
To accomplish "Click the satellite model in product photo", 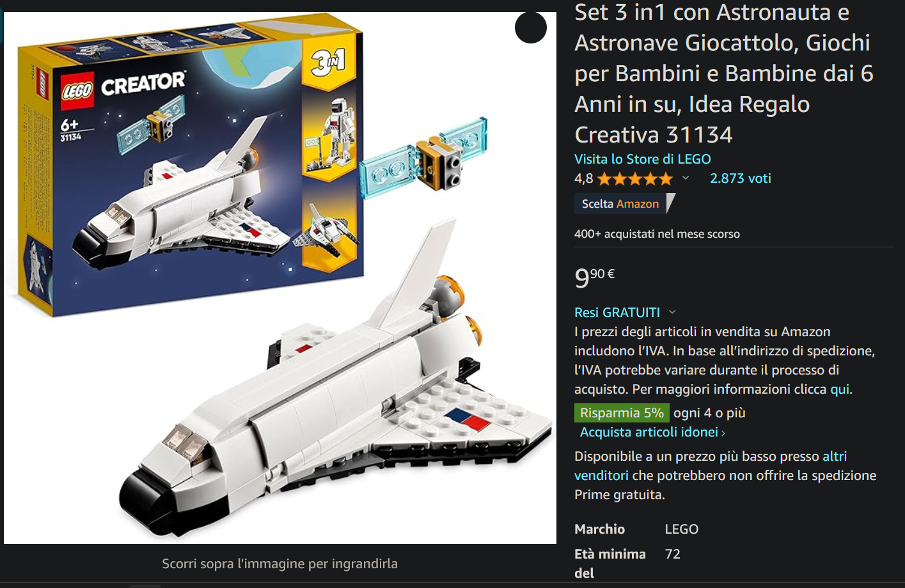I will point(425,155).
